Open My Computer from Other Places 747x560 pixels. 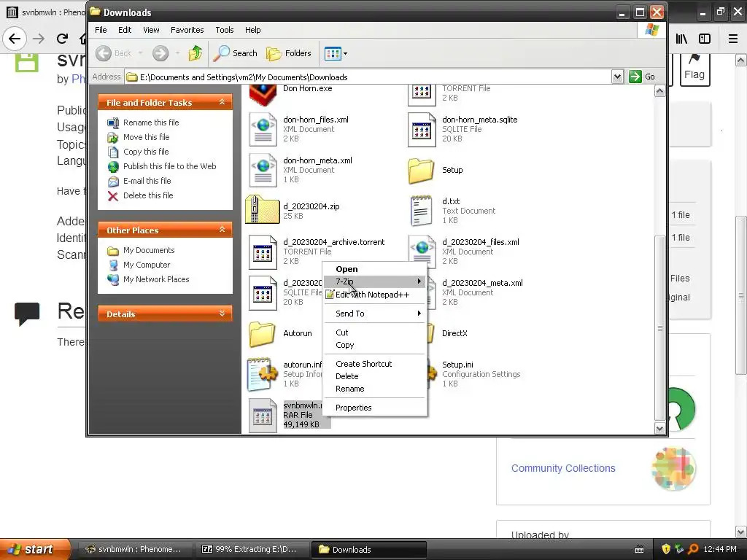coord(146,265)
